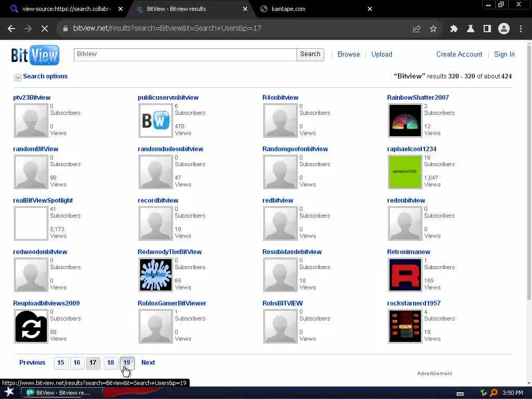Open redbitview profile link
532x399 pixels.
[277, 201]
